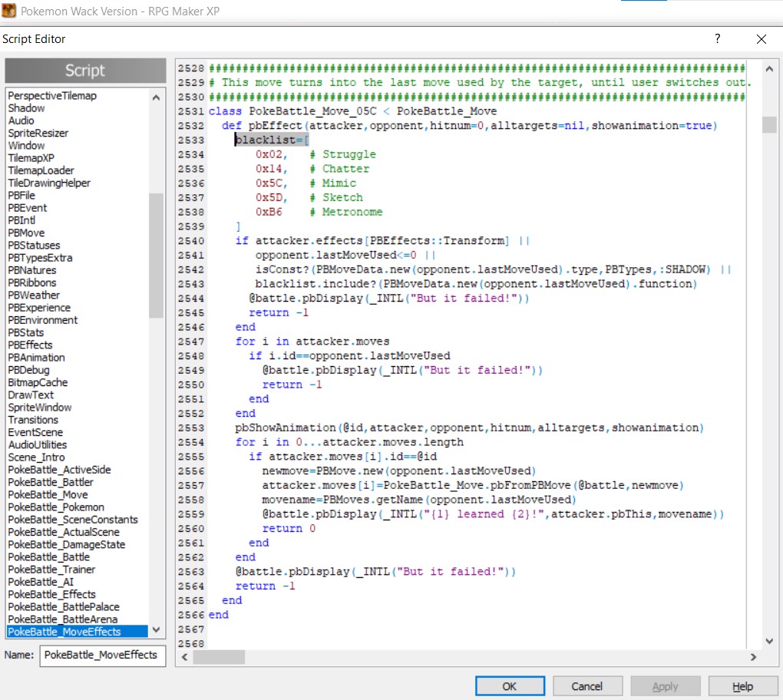
Task: Close the Script Editor dialog
Action: tap(761, 39)
